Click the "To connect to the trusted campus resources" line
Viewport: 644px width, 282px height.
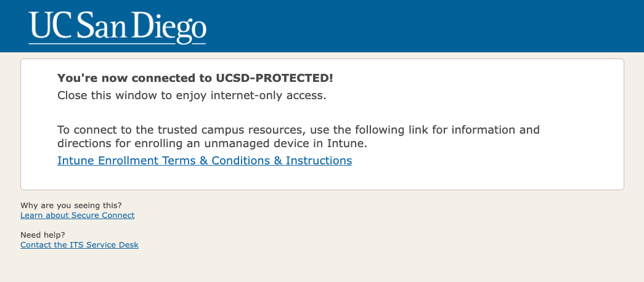coord(298,130)
